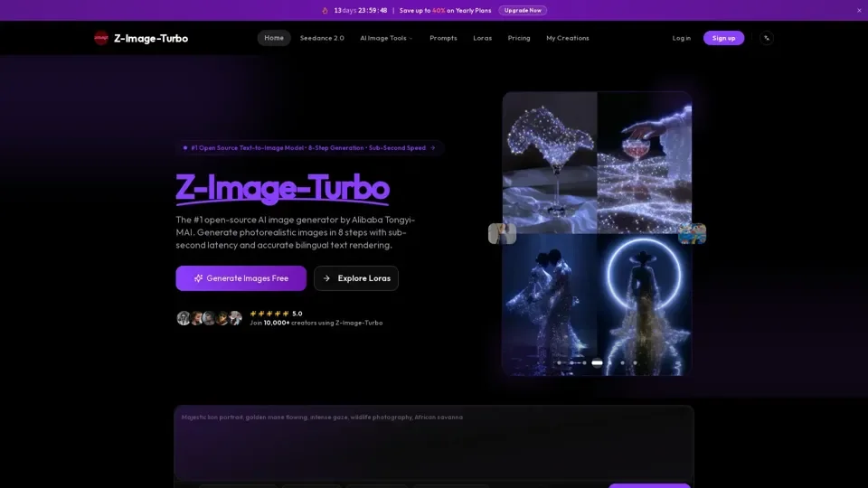Toggle the theme switch icon beside Sign up
The height and width of the screenshot is (488, 868).
coord(766,38)
